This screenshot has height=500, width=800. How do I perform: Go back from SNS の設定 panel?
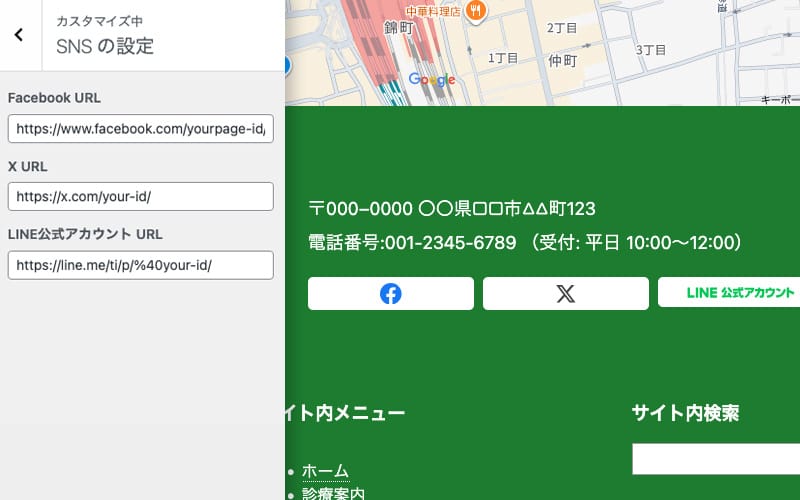click(19, 35)
